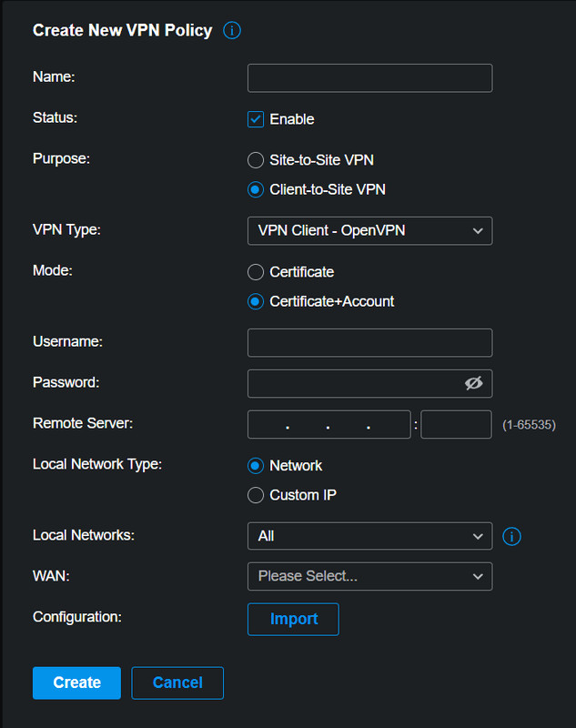
Task: Select Site-to-Site VPN purpose
Action: [256, 160]
